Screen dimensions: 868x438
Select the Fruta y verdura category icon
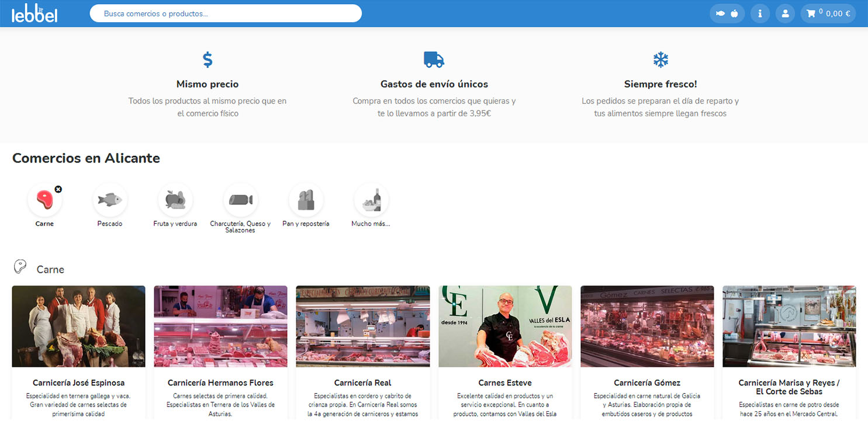click(x=175, y=200)
